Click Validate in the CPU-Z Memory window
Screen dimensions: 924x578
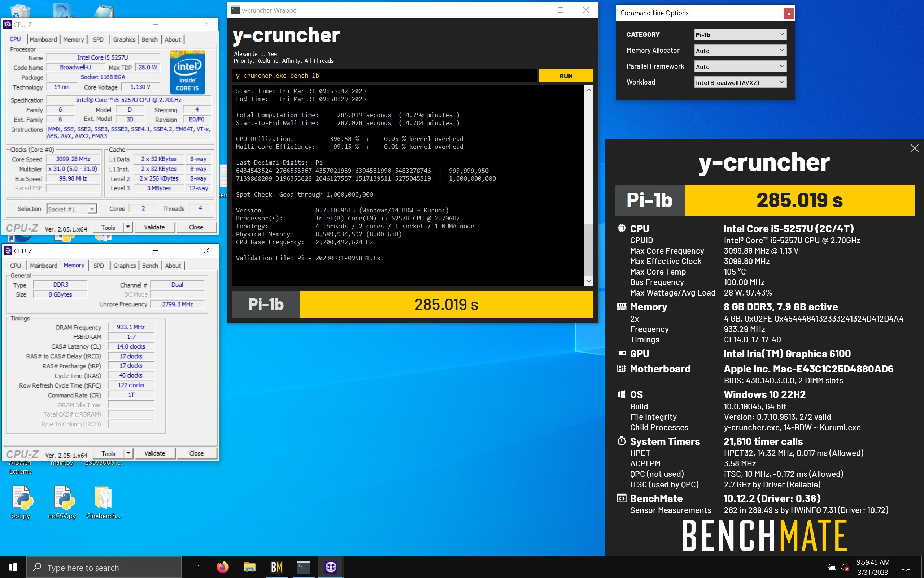click(x=154, y=453)
